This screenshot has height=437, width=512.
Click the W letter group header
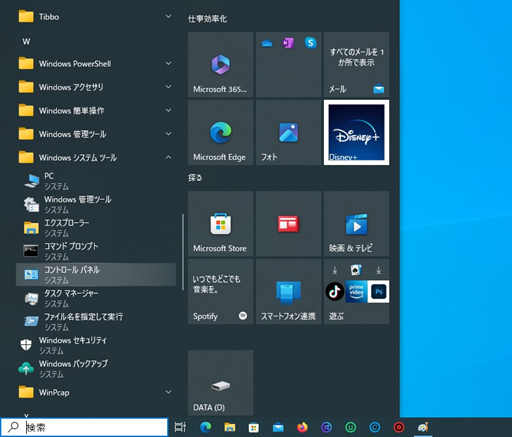pyautogui.click(x=26, y=41)
